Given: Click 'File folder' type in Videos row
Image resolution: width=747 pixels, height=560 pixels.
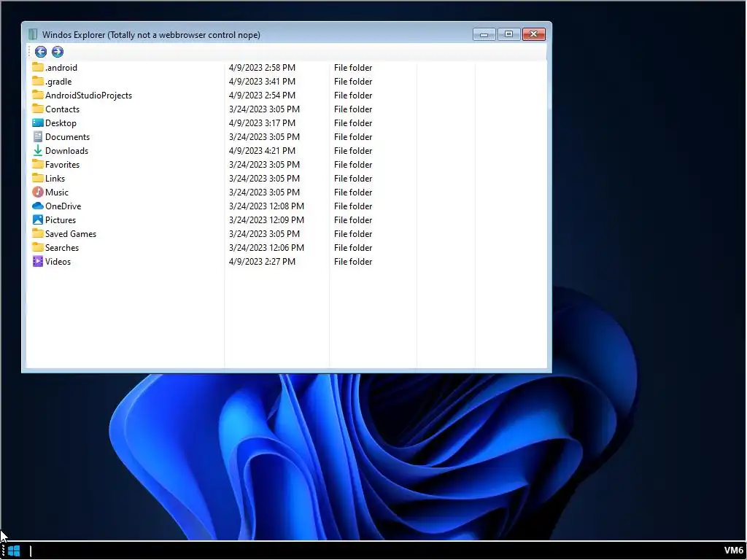Looking at the screenshot, I should click(353, 261).
